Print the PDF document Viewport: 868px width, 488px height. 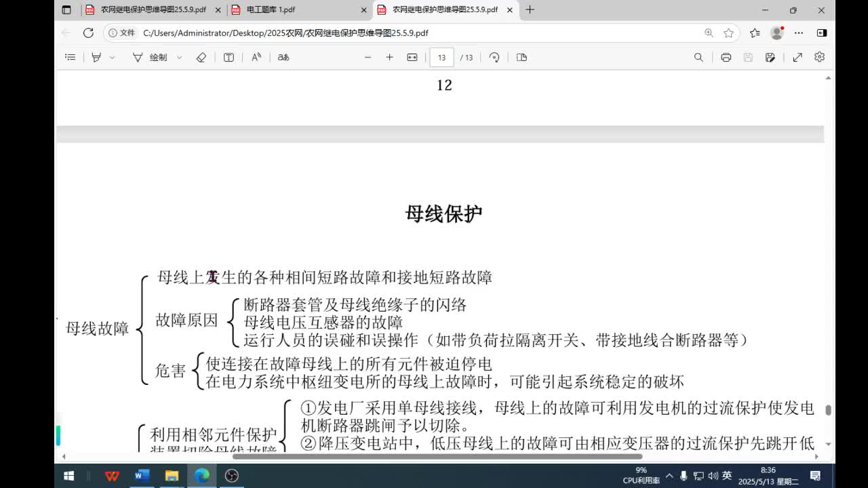726,58
